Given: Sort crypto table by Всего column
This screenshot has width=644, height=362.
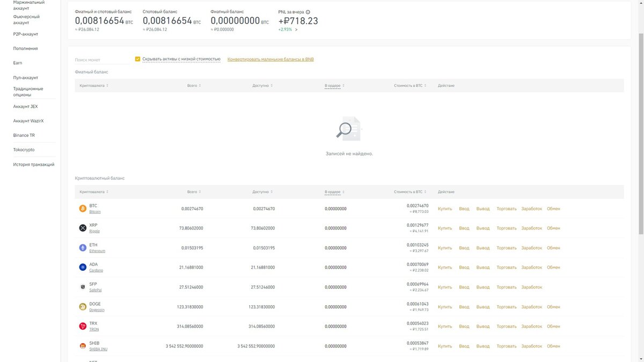Looking at the screenshot, I should 194,191.
